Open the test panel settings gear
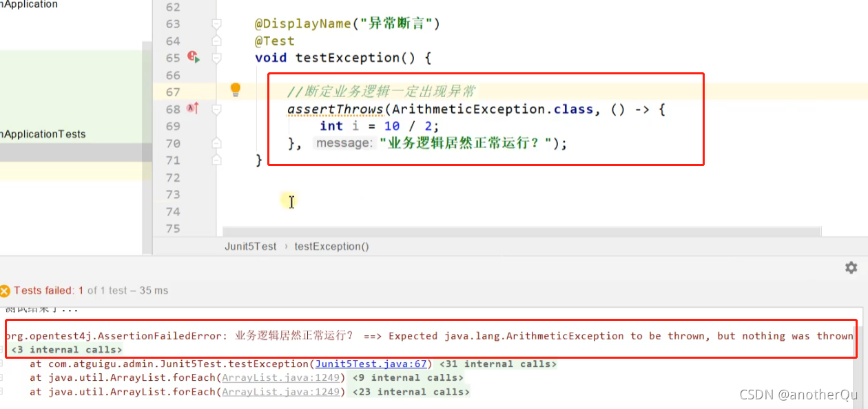 tap(851, 267)
